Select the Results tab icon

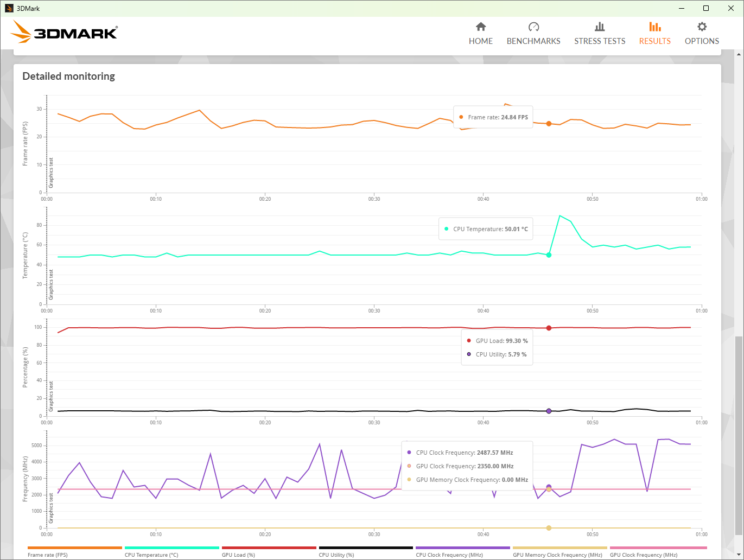point(654,27)
